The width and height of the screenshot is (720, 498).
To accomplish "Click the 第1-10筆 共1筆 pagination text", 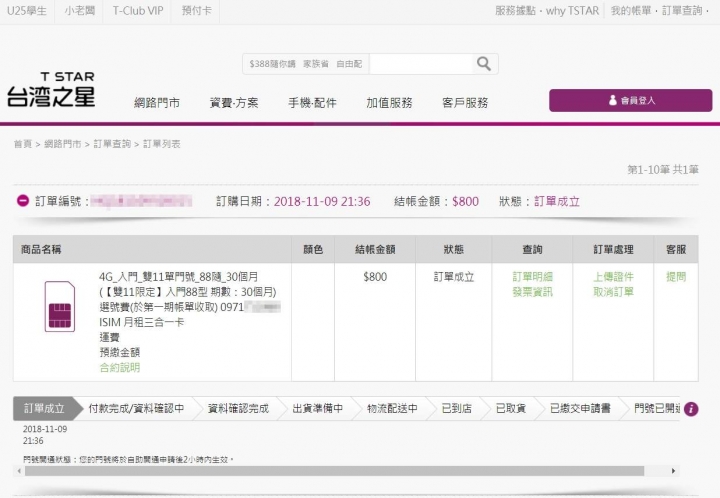I will (x=663, y=169).
